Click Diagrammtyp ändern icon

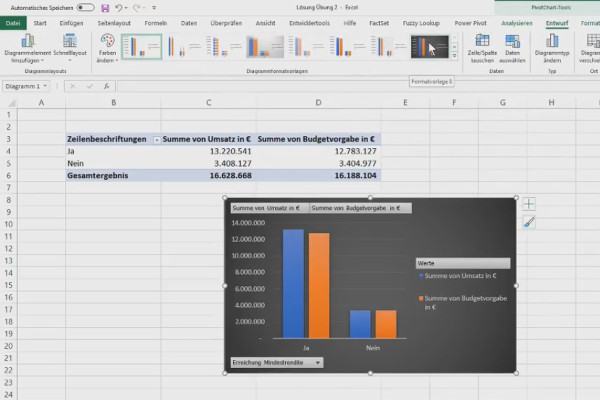tap(552, 49)
